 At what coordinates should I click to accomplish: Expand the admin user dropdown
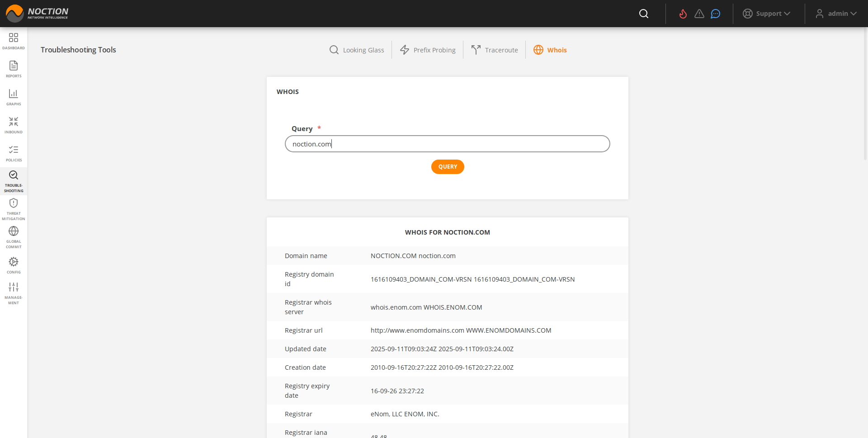[836, 14]
